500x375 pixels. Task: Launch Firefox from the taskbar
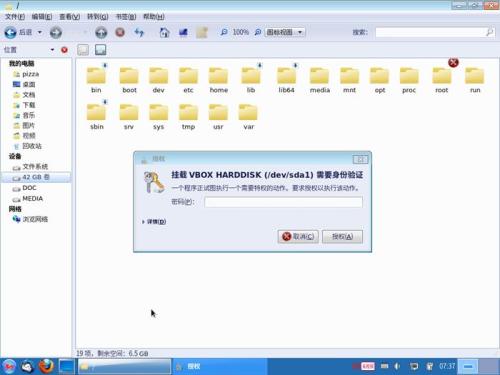[47, 366]
